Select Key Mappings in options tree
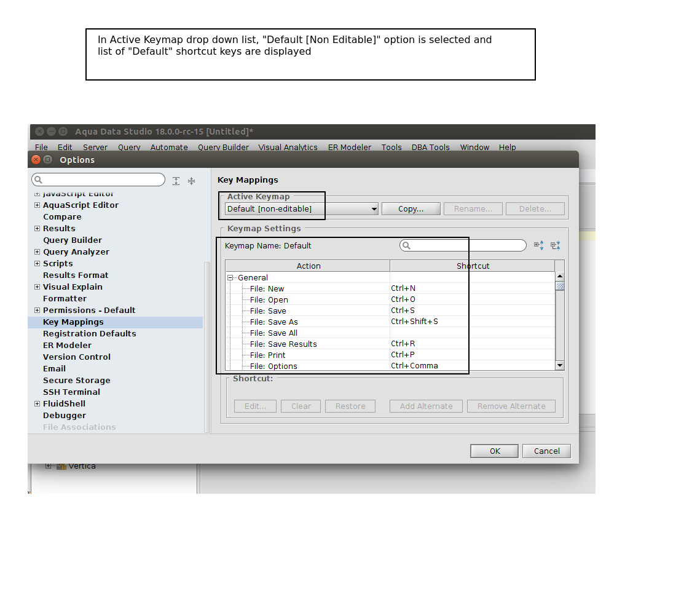This screenshot has height=610, width=700. [73, 322]
